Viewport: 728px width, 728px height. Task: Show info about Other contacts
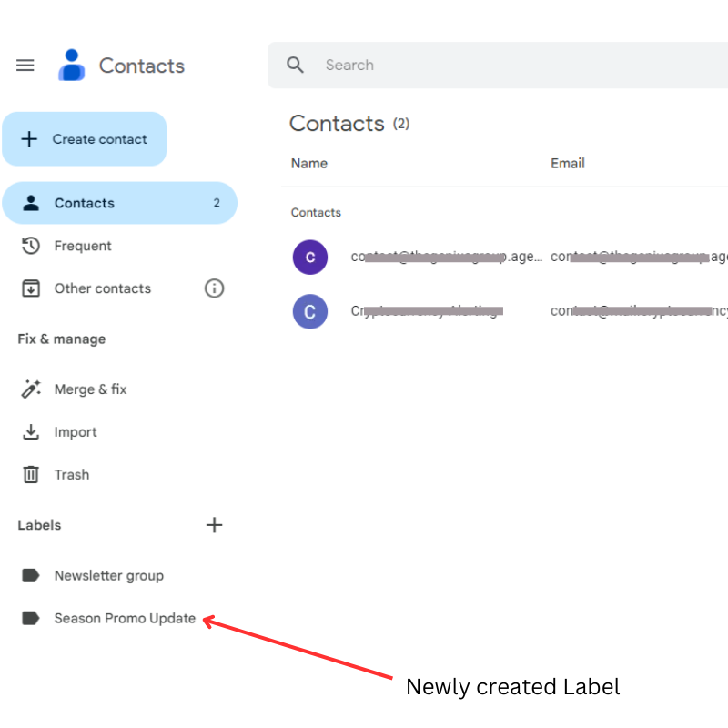[214, 288]
